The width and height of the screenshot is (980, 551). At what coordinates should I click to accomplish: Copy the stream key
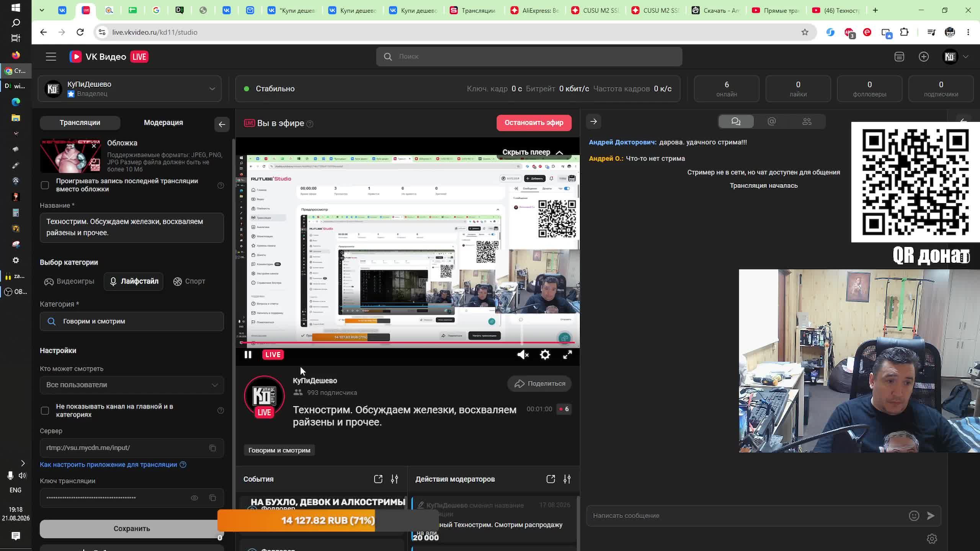pos(212,498)
